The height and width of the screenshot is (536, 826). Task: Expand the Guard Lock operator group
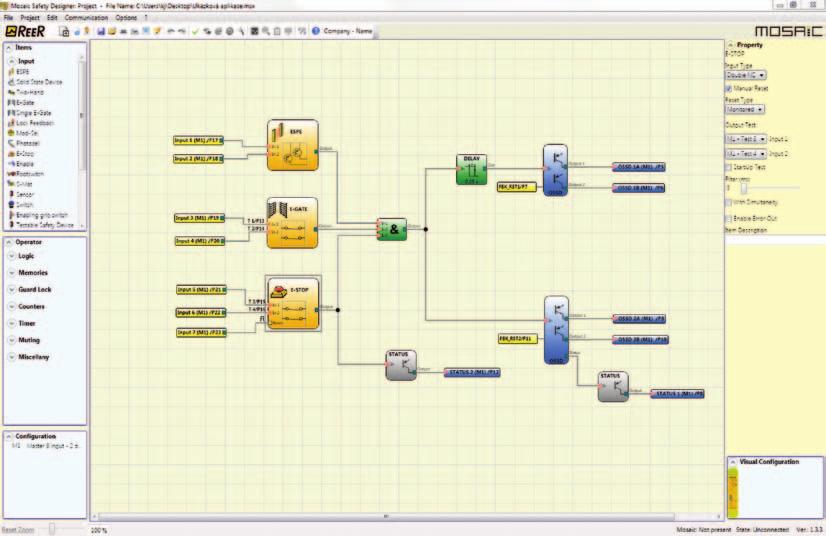(x=12, y=290)
